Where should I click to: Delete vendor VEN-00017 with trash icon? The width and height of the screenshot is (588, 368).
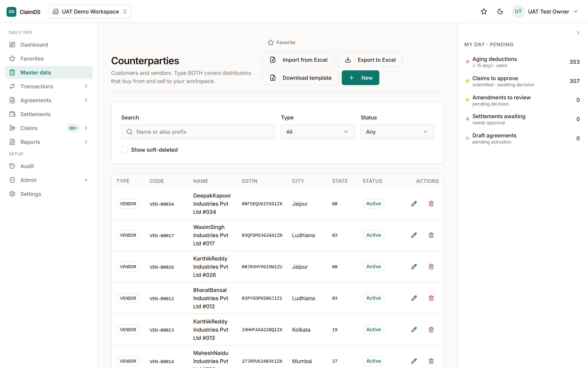[x=431, y=235]
